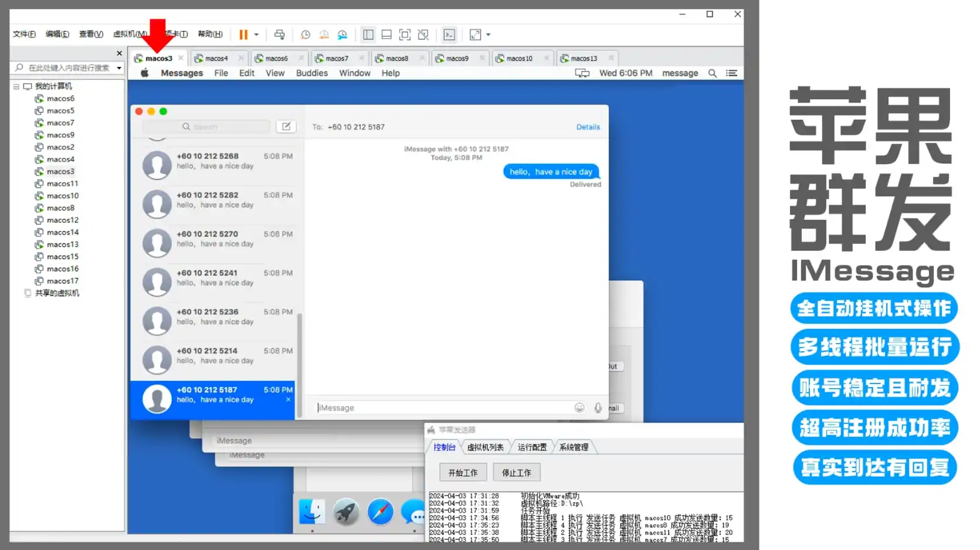Switch to the macos10 VM tab

519,58
